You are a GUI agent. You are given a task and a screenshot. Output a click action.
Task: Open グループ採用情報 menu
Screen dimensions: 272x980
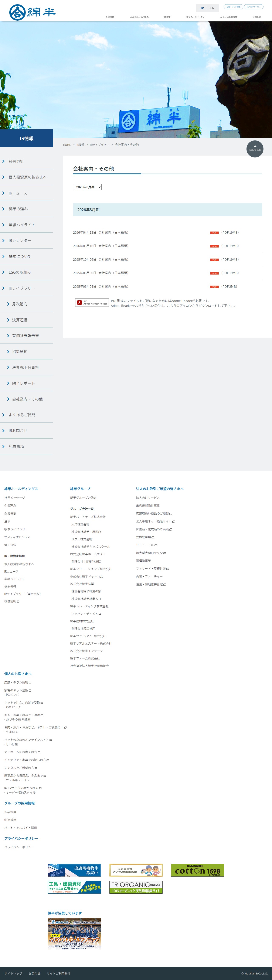228,17
